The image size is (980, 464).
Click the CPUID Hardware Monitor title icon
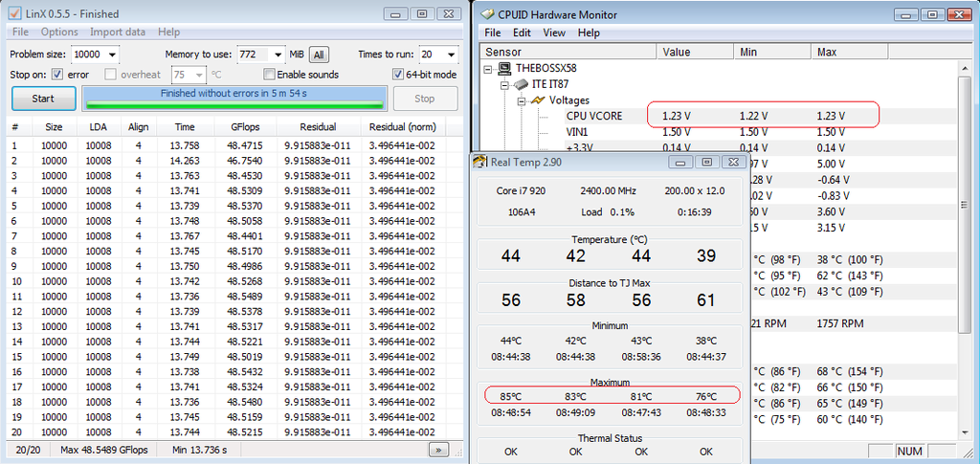(487, 14)
